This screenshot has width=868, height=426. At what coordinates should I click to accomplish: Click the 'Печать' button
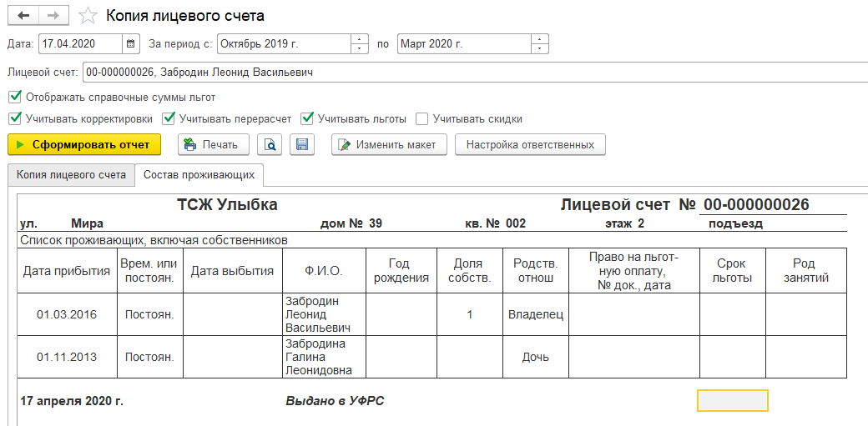tap(214, 145)
